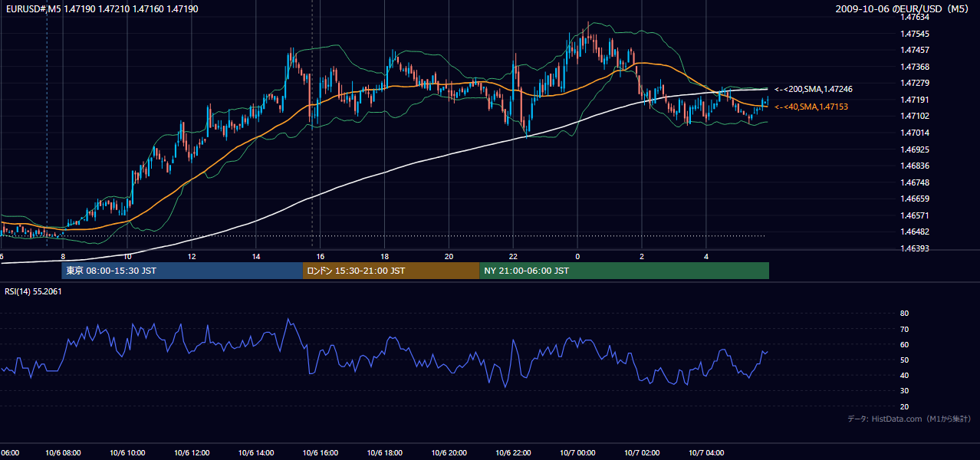Click RSI scale level 30
Image resolution: width=980 pixels, height=460 pixels.
pyautogui.click(x=904, y=391)
